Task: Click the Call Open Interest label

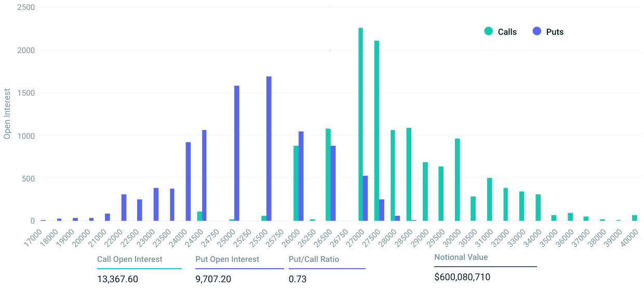Action: coord(130,259)
